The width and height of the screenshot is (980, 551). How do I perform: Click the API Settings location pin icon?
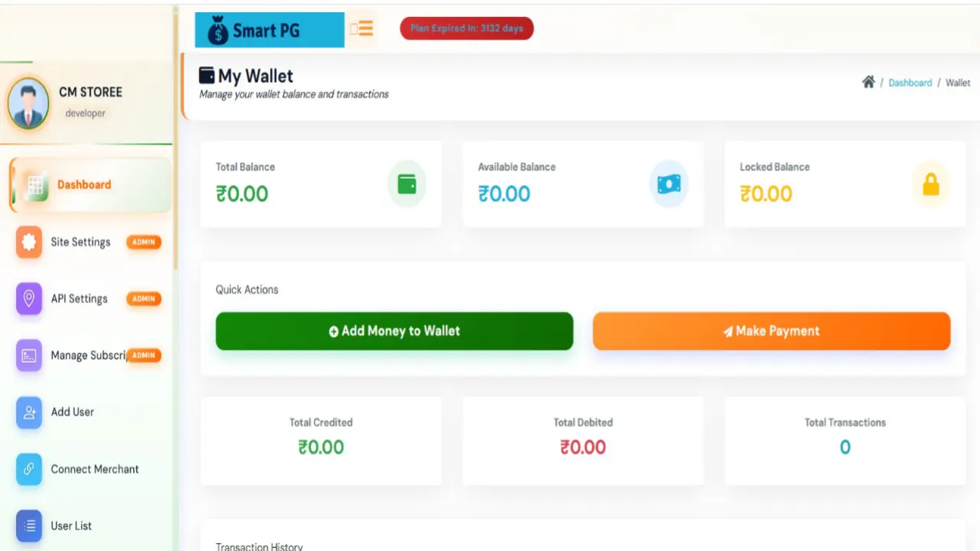coord(29,298)
